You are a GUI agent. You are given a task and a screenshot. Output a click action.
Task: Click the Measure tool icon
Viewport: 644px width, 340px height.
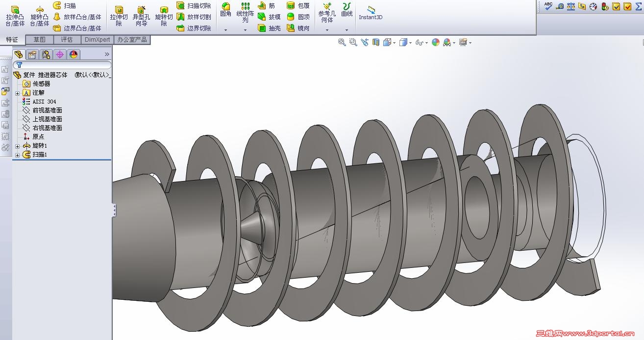click(560, 6)
